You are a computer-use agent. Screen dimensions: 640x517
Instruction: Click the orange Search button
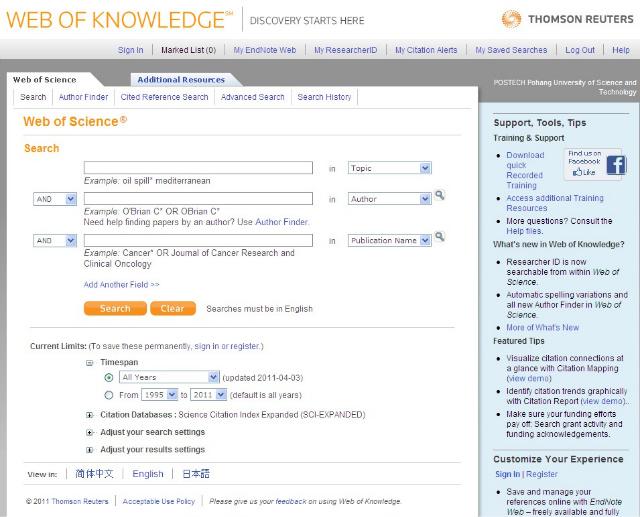[x=115, y=308]
